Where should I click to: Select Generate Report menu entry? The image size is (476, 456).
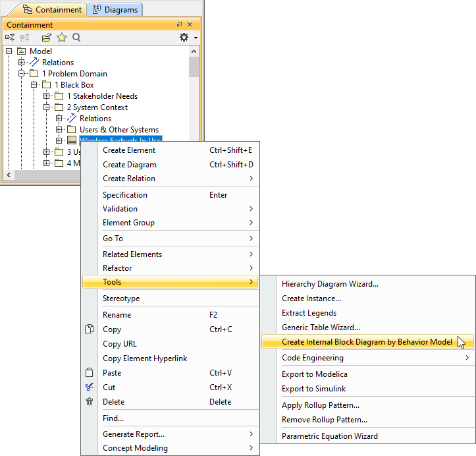coord(134,434)
